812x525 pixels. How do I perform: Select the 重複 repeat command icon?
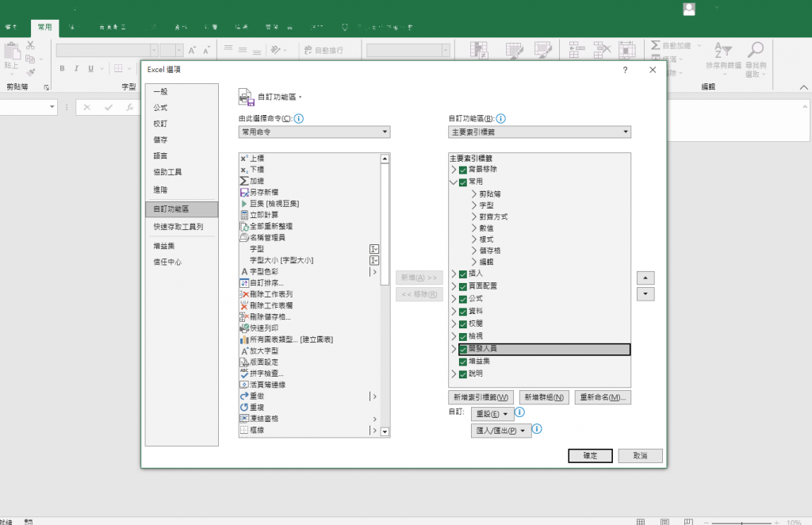[x=244, y=408]
